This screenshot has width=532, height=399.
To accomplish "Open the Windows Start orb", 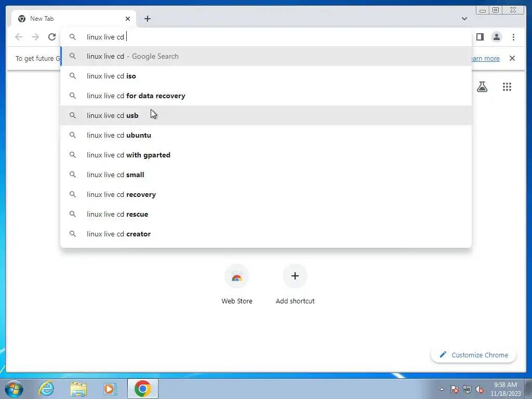I will (x=14, y=389).
